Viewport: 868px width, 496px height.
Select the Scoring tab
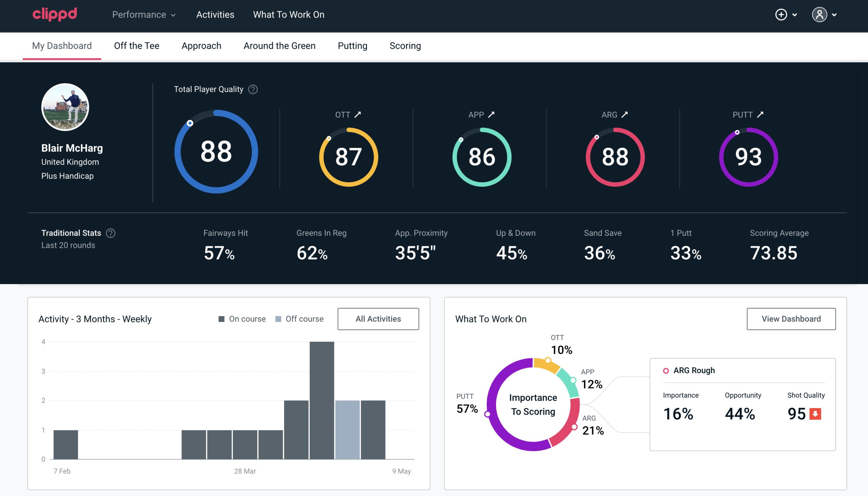pos(405,46)
